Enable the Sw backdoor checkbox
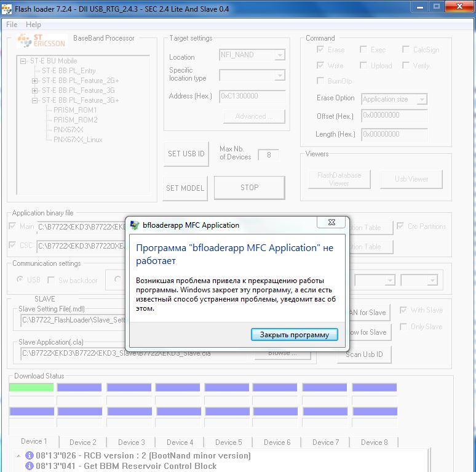The image size is (476, 472). [x=51, y=280]
